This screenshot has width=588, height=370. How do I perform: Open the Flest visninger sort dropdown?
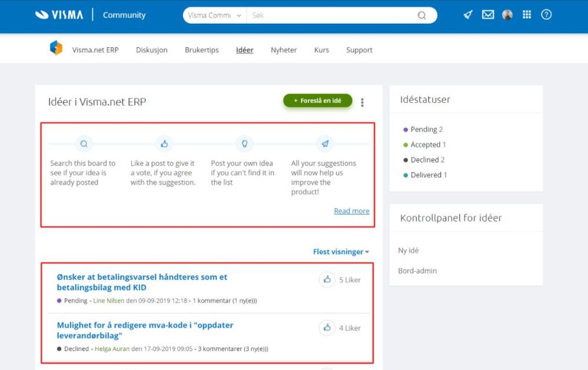coord(341,252)
